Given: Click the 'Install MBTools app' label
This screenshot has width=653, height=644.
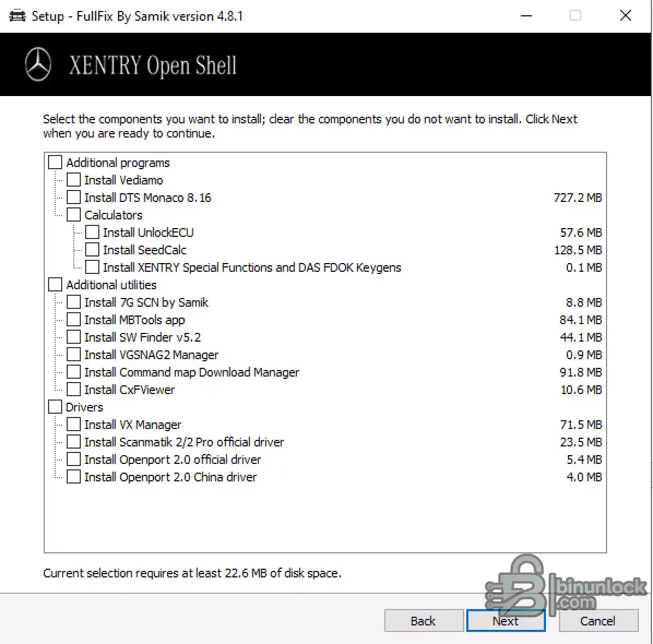Looking at the screenshot, I should click(134, 320).
